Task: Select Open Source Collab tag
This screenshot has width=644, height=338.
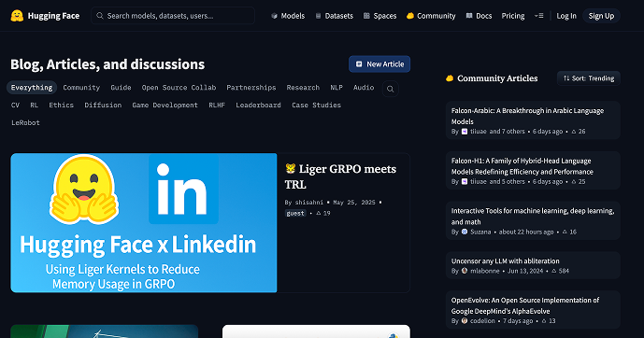Action: [x=179, y=88]
